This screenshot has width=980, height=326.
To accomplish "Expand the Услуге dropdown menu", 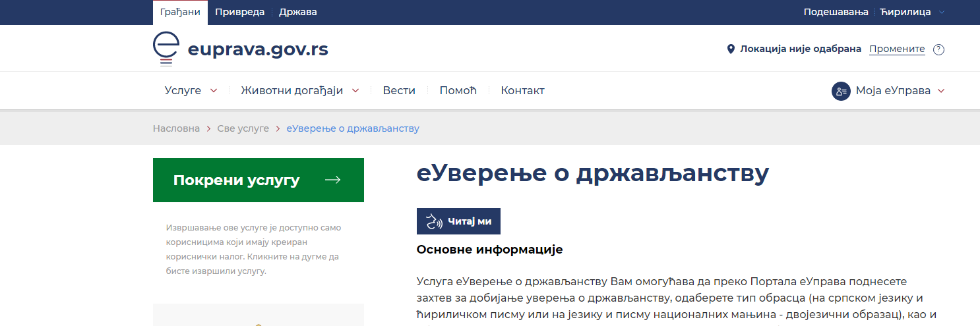I will coord(213,91).
